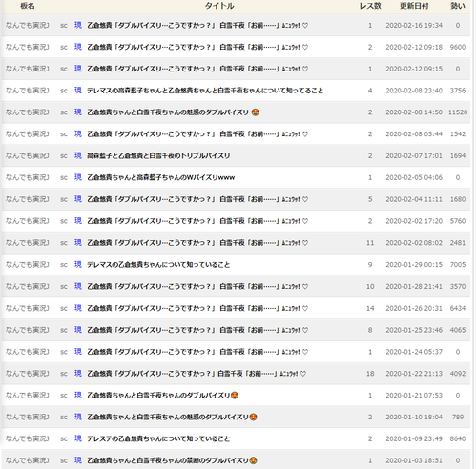The height and width of the screenshot is (469, 476).
Task: Open thread title with 14 replies
Action: pyautogui.click(x=197, y=308)
